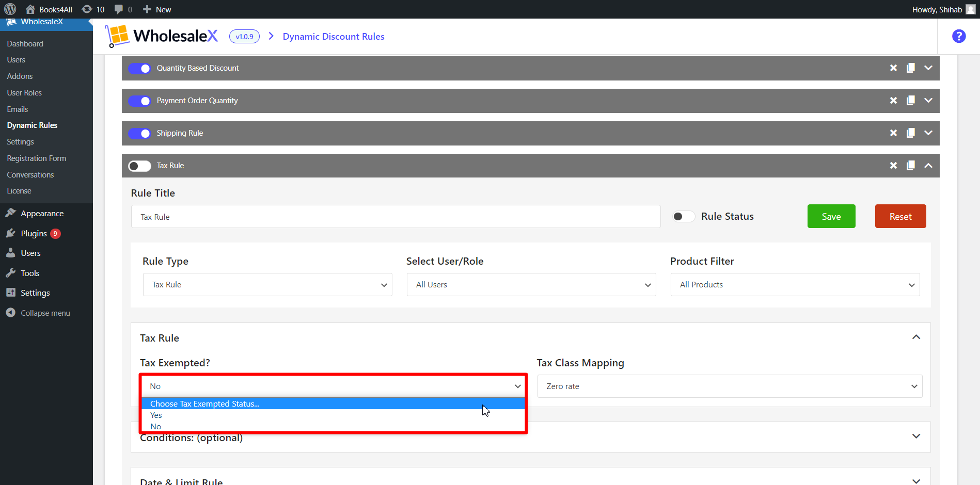Image resolution: width=980 pixels, height=485 pixels.
Task: Click the New content plus button
Action: (157, 9)
